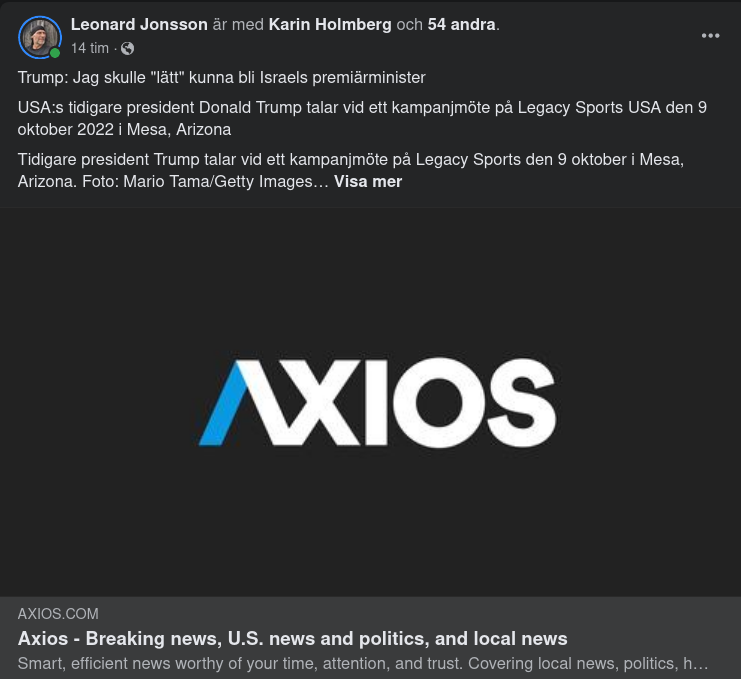Click the globe public audience icon
The width and height of the screenshot is (741, 679).
[127, 48]
